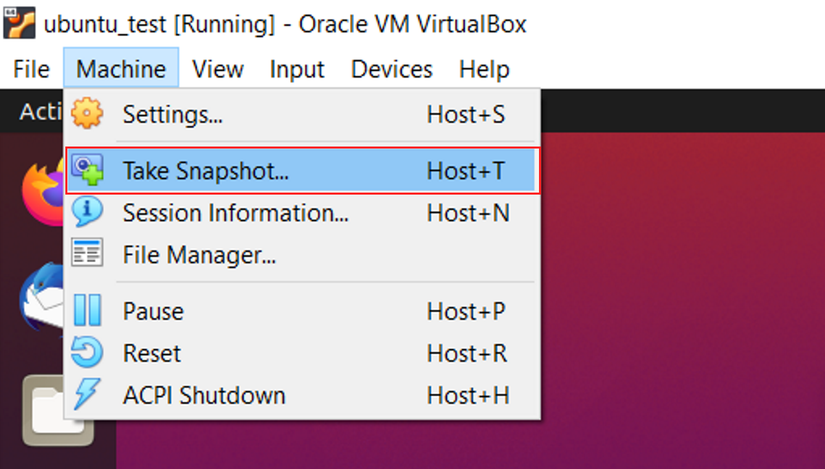The image size is (825, 469).
Task: Click the Settings gear icon
Action: [88, 114]
